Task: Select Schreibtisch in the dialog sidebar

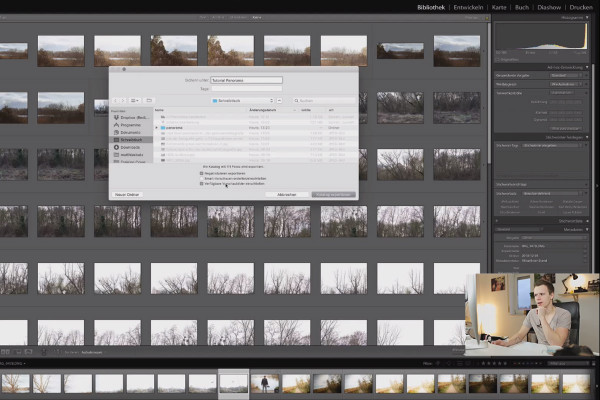Action: 131,140
